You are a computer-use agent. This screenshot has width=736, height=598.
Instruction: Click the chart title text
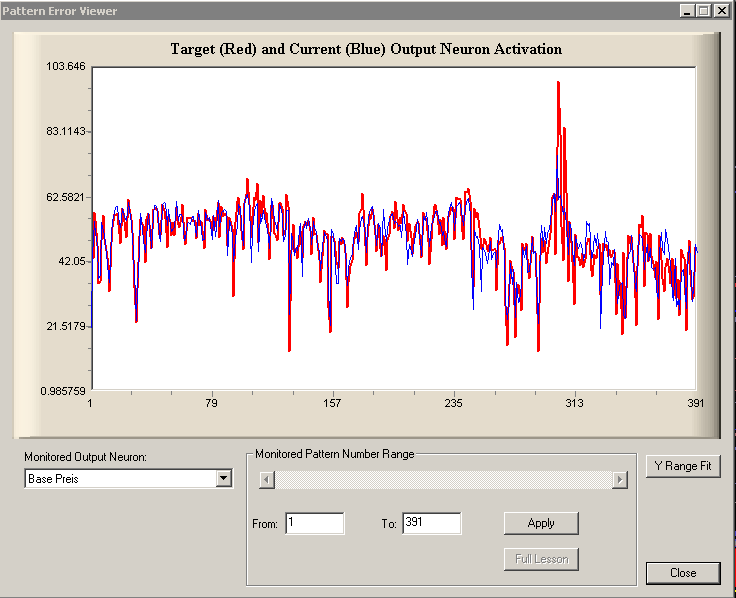(366, 49)
